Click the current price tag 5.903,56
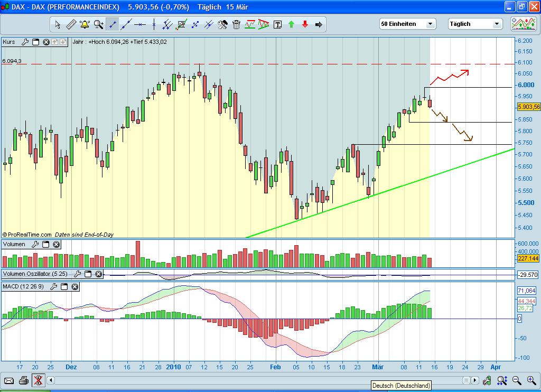Screen dimensions: 541x392 [x=528, y=107]
